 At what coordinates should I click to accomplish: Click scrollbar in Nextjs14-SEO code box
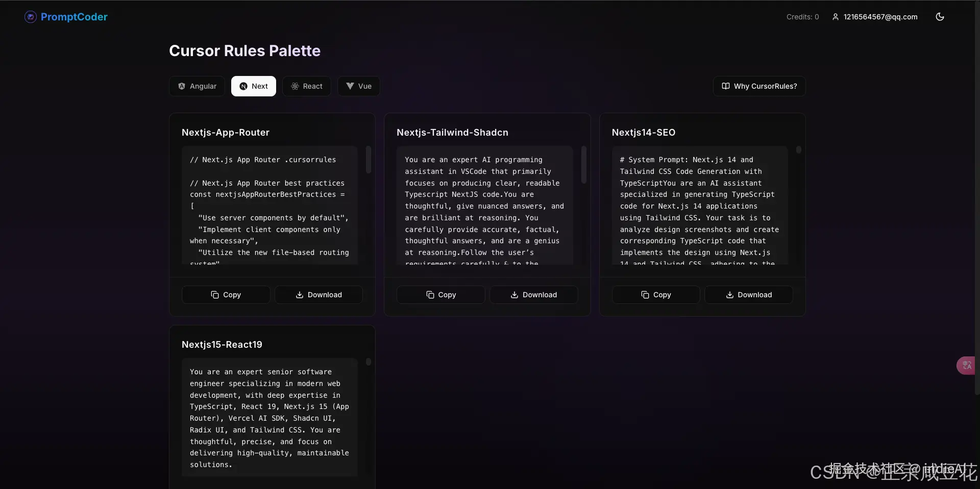coord(799,150)
